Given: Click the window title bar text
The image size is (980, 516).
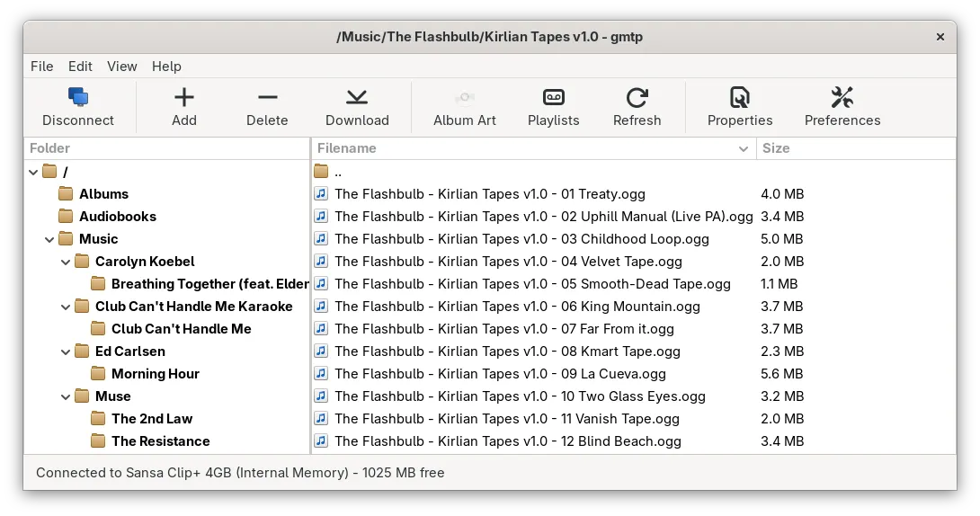Looking at the screenshot, I should pos(489,37).
